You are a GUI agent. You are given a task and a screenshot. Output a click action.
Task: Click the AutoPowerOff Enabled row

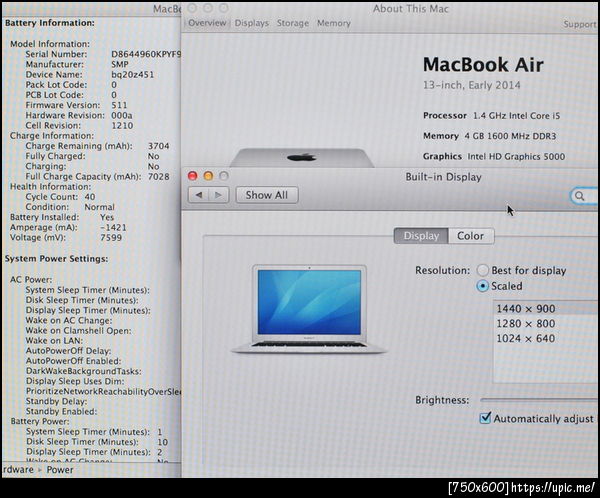[73, 361]
